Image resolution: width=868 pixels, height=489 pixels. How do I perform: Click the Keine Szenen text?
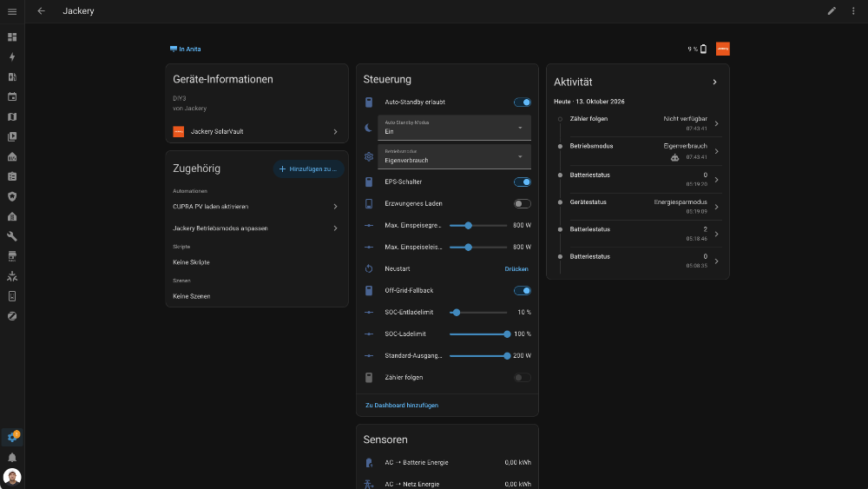pyautogui.click(x=192, y=296)
